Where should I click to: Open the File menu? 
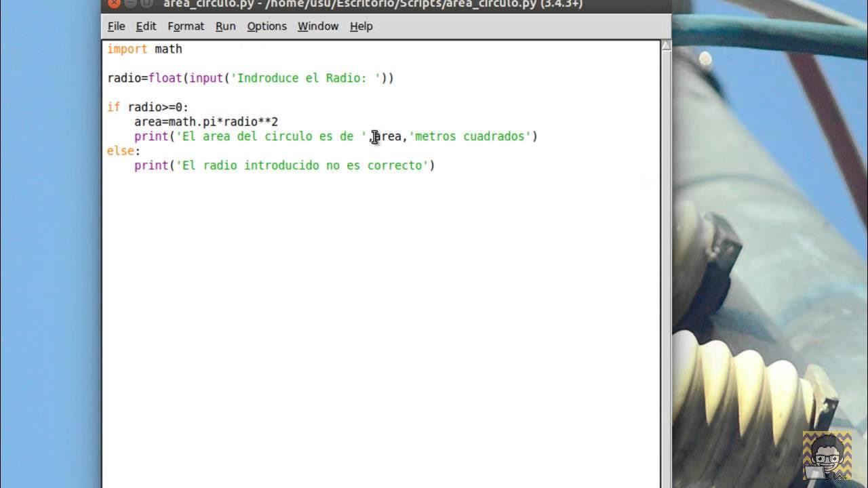pos(117,26)
